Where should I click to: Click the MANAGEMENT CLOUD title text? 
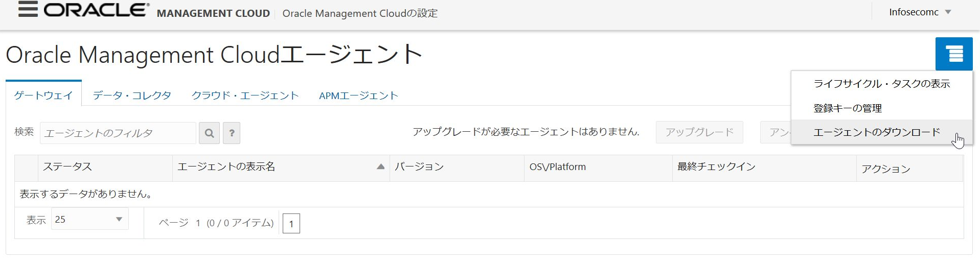pos(213,13)
